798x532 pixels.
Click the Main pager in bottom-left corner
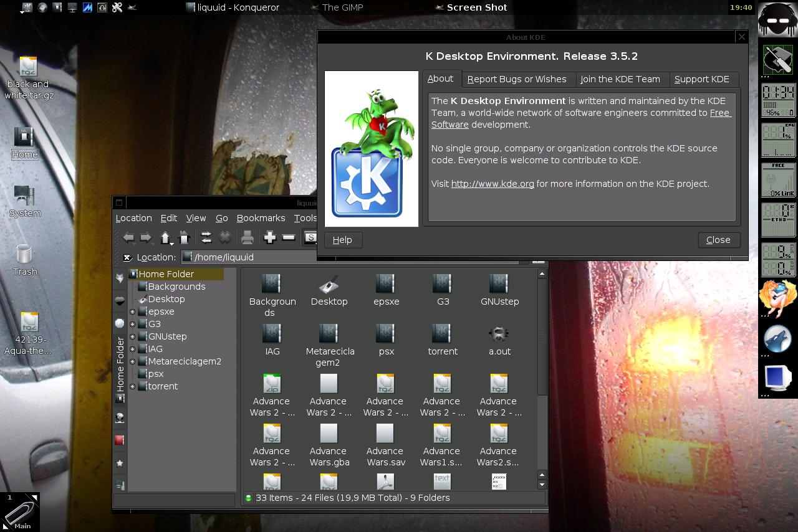coord(20,512)
